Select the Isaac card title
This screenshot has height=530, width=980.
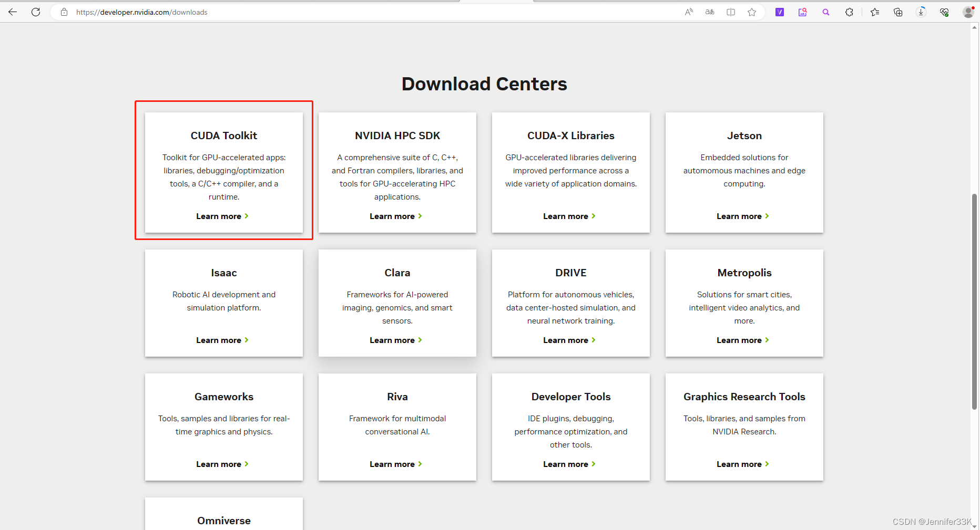tap(224, 273)
